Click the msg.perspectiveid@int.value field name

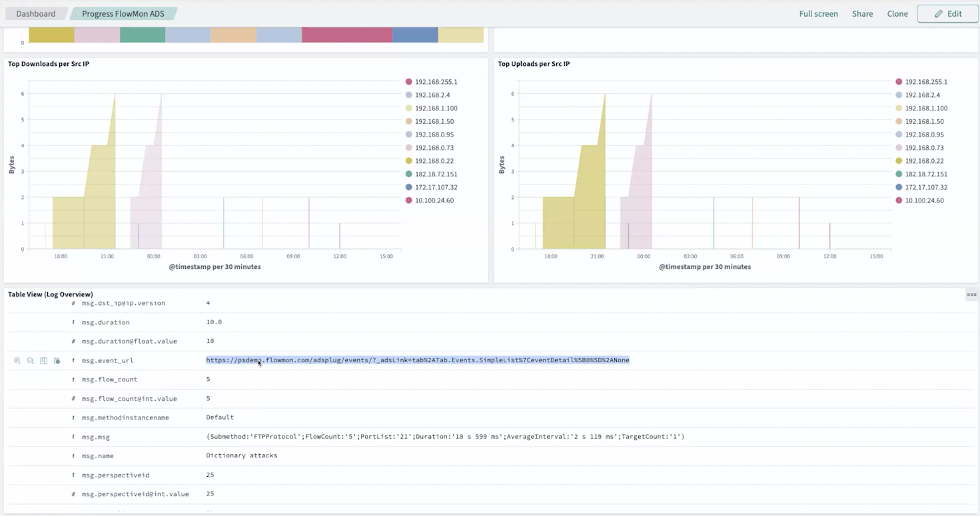point(135,495)
